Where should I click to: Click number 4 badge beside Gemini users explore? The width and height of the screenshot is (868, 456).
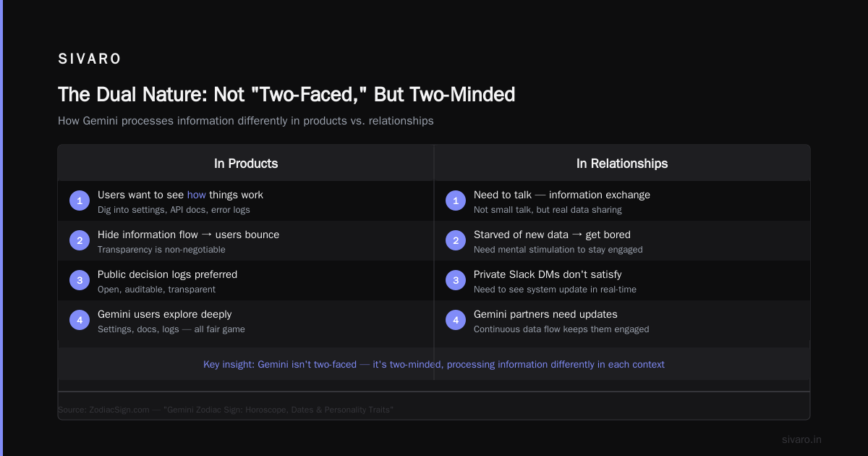click(80, 320)
